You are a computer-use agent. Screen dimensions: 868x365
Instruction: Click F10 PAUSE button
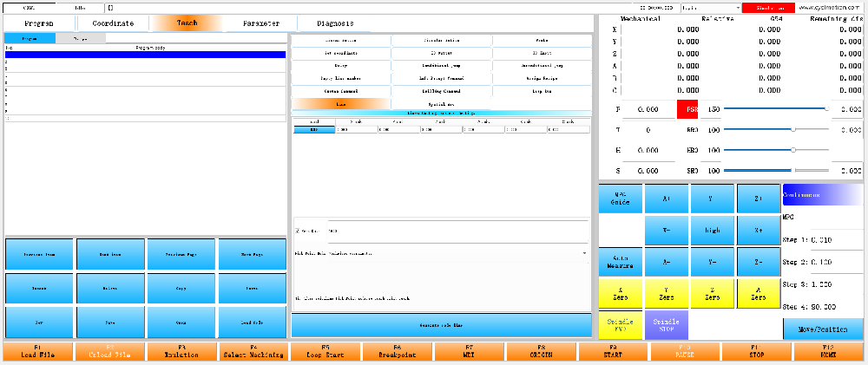click(x=685, y=351)
